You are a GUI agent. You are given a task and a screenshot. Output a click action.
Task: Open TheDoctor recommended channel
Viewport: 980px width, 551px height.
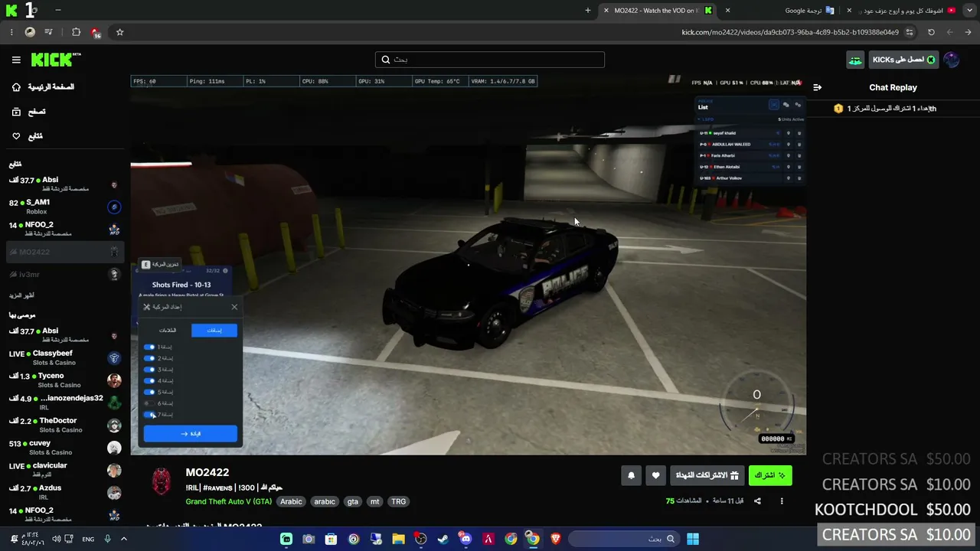(64, 425)
